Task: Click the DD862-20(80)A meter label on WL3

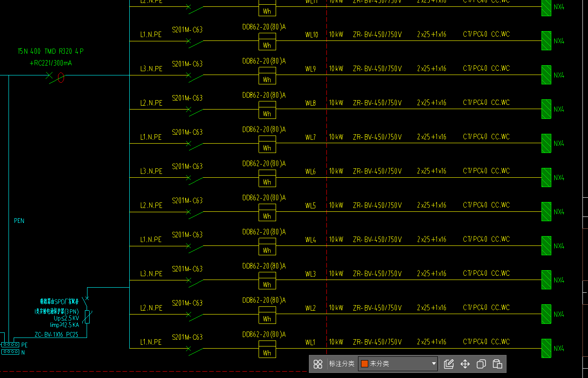Action: pyautogui.click(x=264, y=266)
